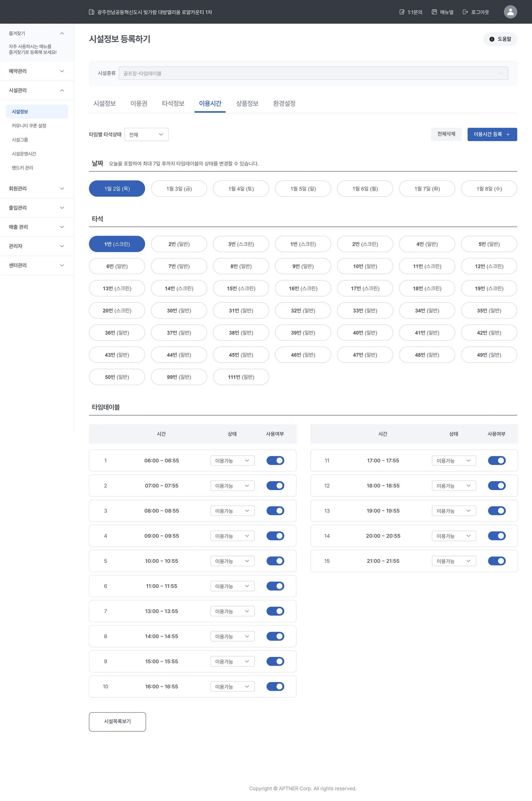Click the 도움말 info icon
This screenshot has width=532, height=801.
[x=492, y=39]
